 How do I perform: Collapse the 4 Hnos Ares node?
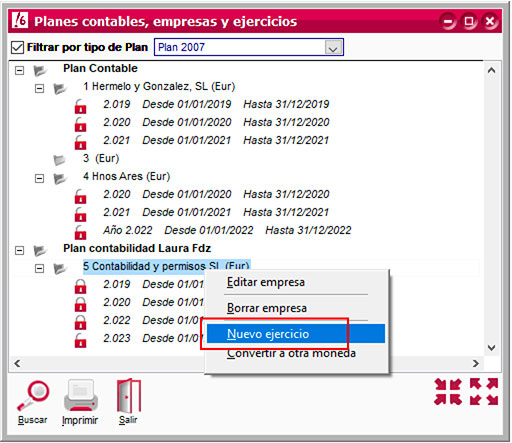click(39, 178)
